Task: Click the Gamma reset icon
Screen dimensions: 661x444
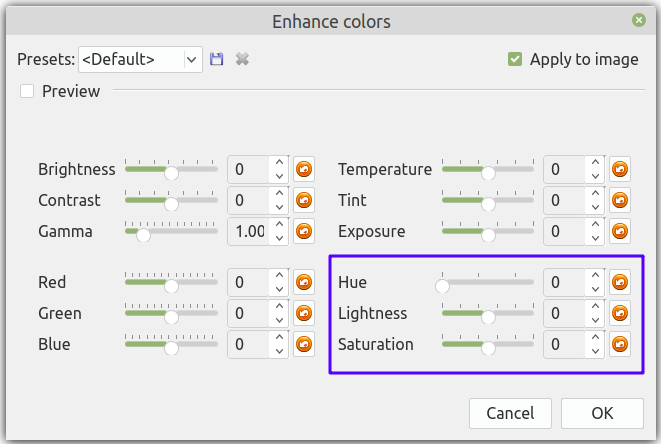Action: pos(304,231)
